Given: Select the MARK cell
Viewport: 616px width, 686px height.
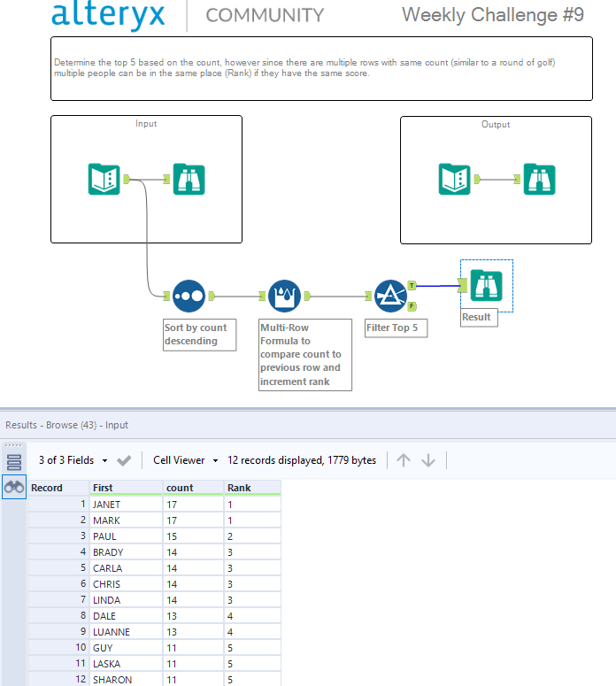Looking at the screenshot, I should coord(126,520).
